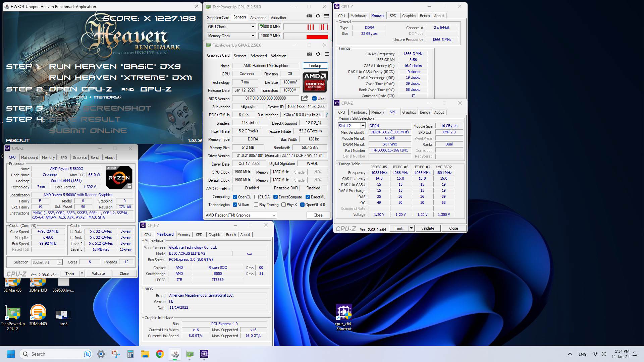The height and width of the screenshot is (362, 644).
Task: Click the camera icon in GPU-Z Sensors window
Action: click(309, 16)
